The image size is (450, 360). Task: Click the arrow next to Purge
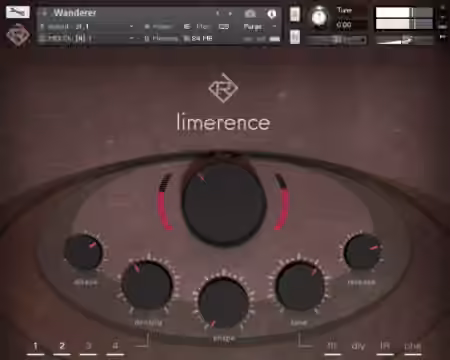pyautogui.click(x=274, y=26)
